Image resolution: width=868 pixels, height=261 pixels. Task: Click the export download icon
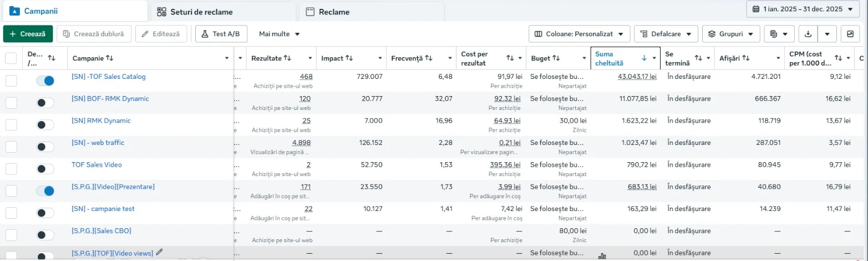(x=808, y=34)
